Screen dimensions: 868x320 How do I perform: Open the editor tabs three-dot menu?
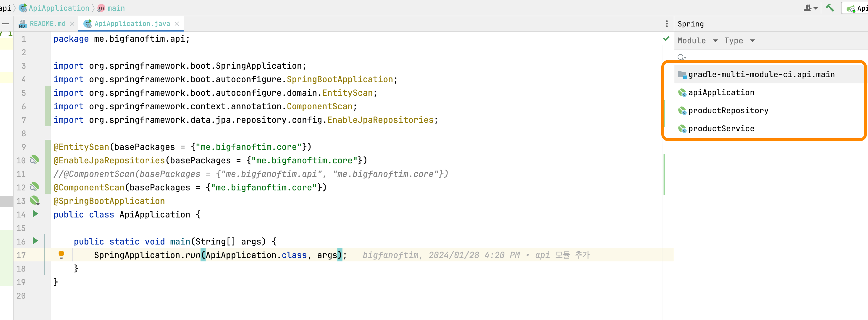[667, 24]
